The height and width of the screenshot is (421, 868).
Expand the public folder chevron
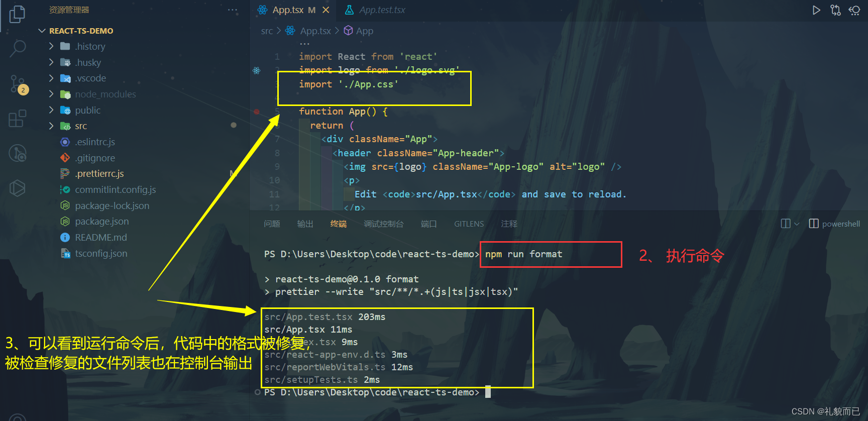click(x=51, y=110)
